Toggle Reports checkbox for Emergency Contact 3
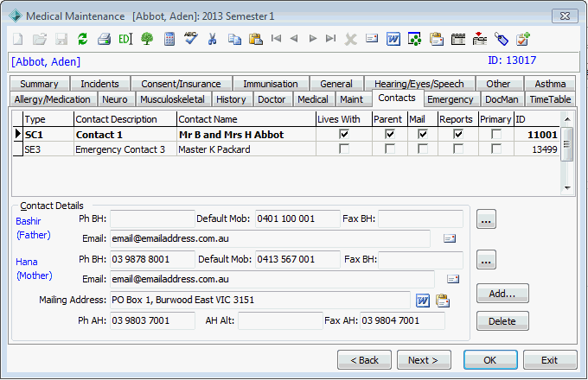Image resolution: width=588 pixels, height=380 pixels. 458,149
